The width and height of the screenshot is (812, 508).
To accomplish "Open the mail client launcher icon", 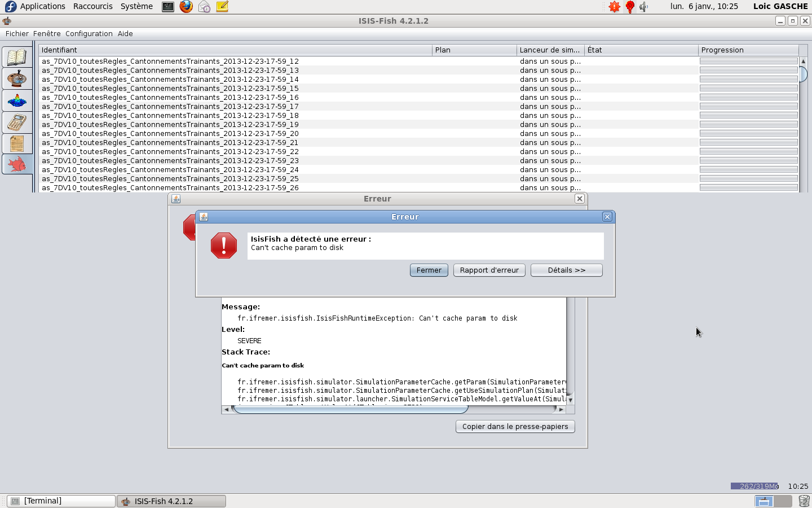I will point(204,7).
